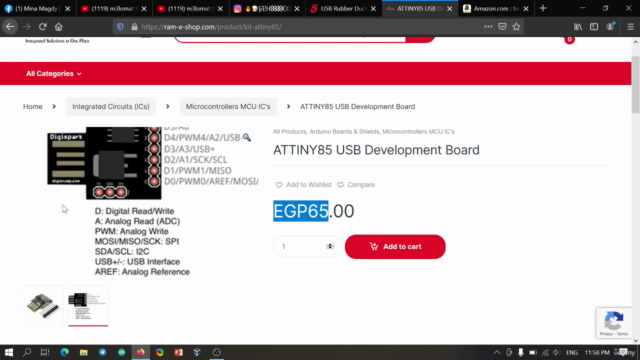The width and height of the screenshot is (640, 360).
Task: Open Microcontrollers MCU IC's breadcrumb
Action: [228, 107]
